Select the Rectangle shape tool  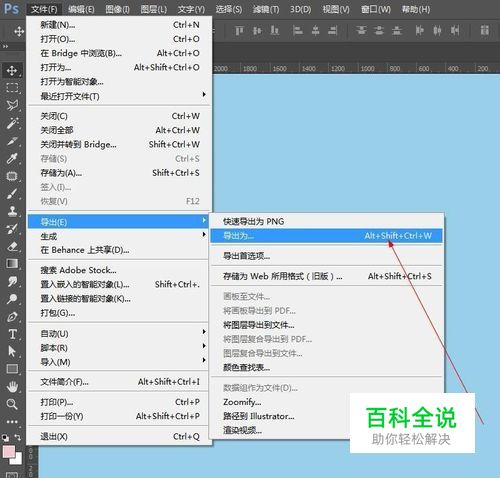click(12, 369)
